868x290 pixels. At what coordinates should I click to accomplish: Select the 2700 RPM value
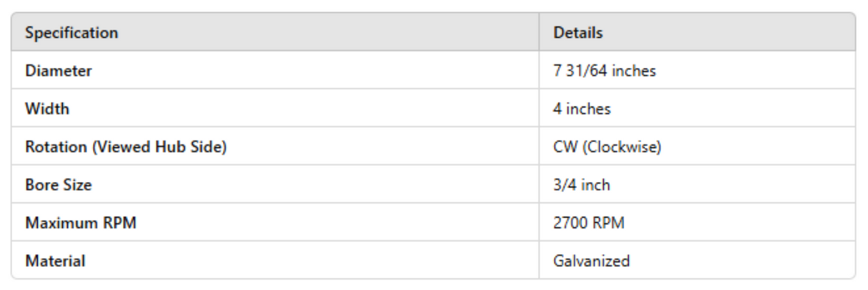click(x=588, y=223)
